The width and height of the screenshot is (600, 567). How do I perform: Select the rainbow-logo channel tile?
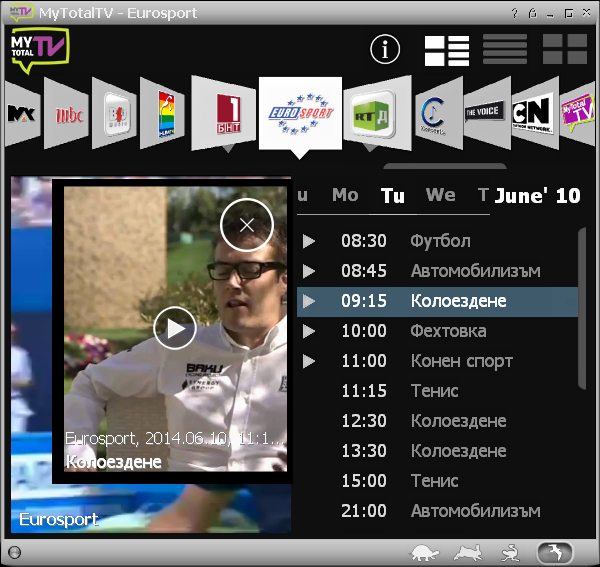[163, 114]
